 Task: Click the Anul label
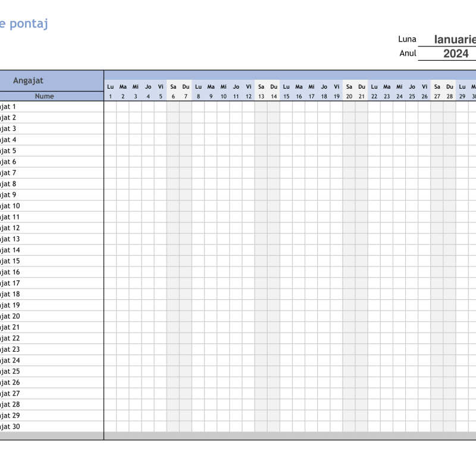tap(408, 54)
